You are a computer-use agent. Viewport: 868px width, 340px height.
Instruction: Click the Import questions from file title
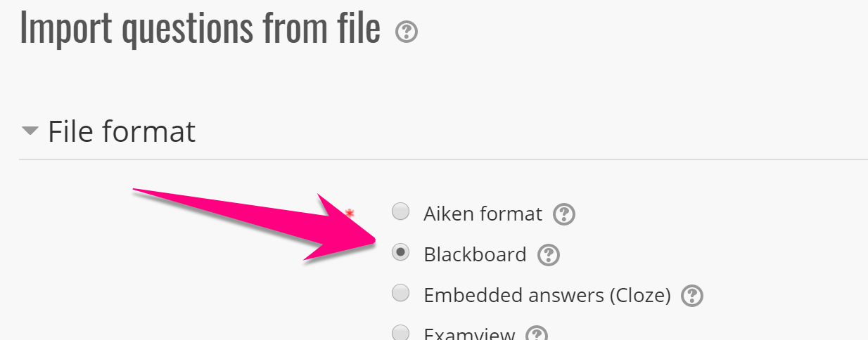pos(200,28)
